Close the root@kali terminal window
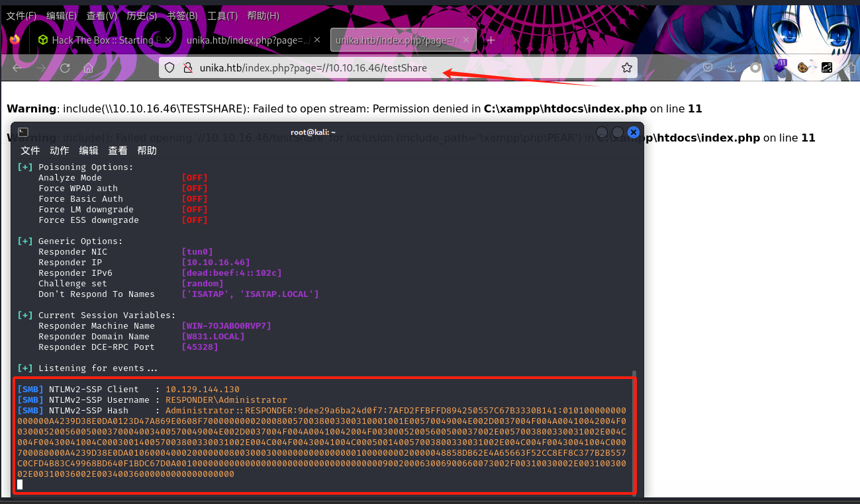 633,132
